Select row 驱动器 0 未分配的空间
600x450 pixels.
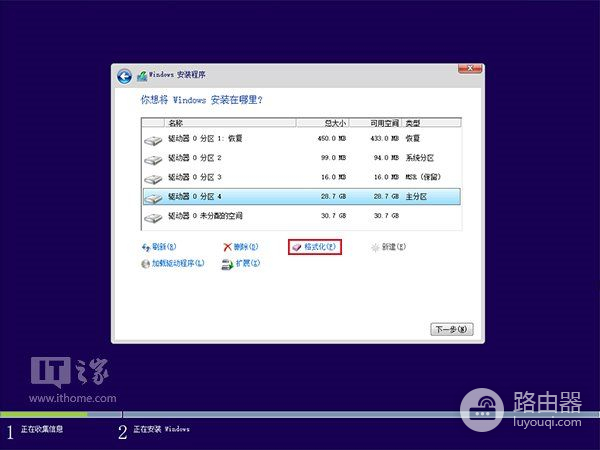(302, 216)
